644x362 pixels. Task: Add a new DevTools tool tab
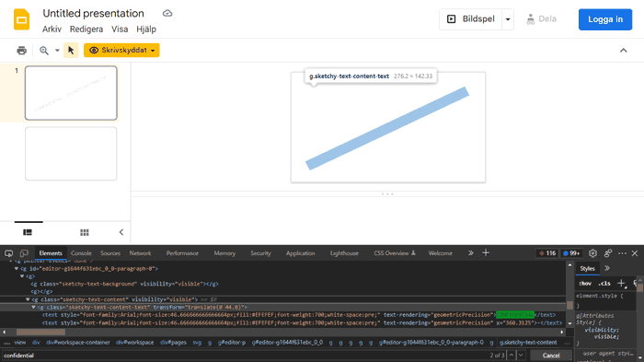point(486,253)
